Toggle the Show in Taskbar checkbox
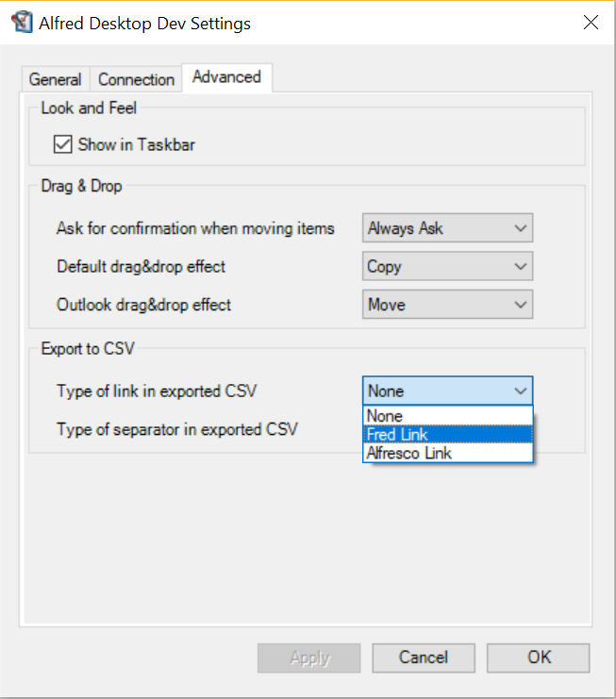The width and height of the screenshot is (616, 699). (x=63, y=144)
